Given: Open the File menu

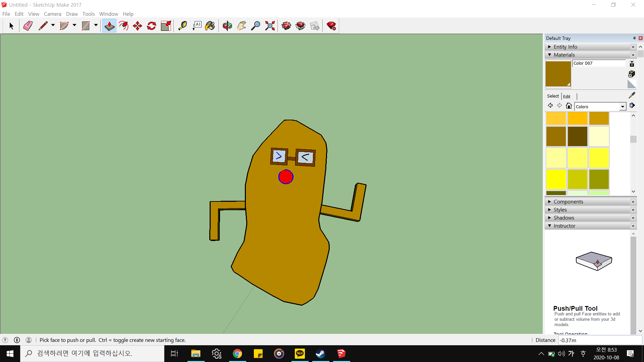Looking at the screenshot, I should pos(6,14).
